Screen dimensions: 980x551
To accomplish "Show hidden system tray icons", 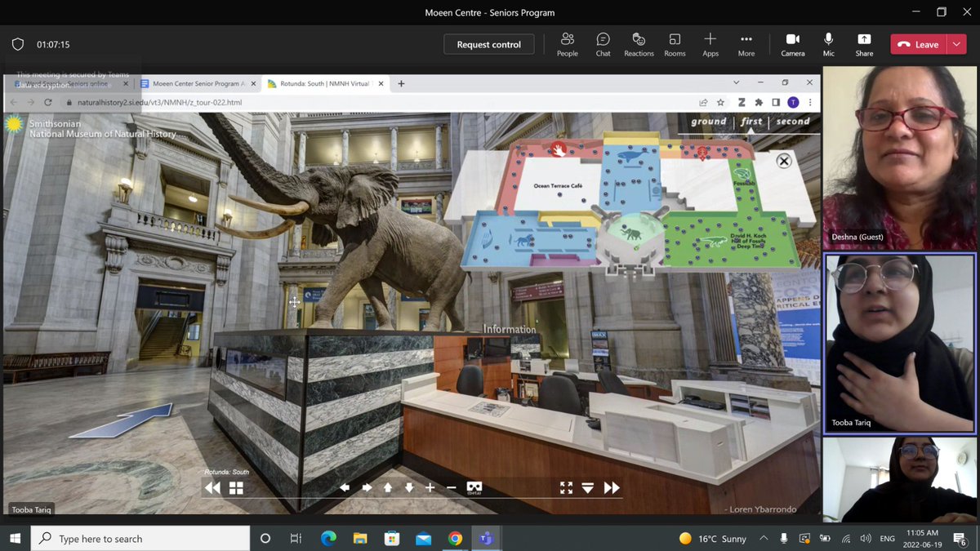I will 764,538.
